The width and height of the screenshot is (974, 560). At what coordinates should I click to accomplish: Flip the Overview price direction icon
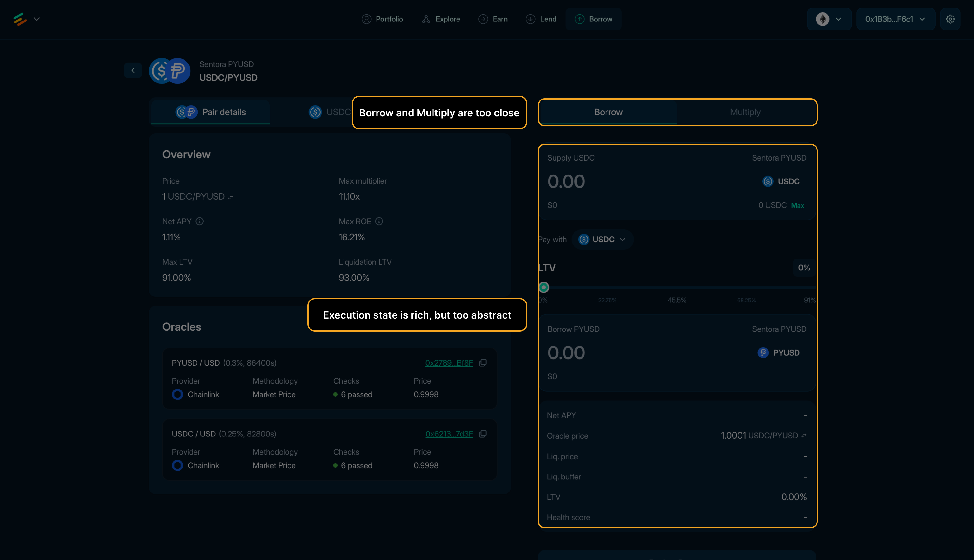tap(230, 197)
